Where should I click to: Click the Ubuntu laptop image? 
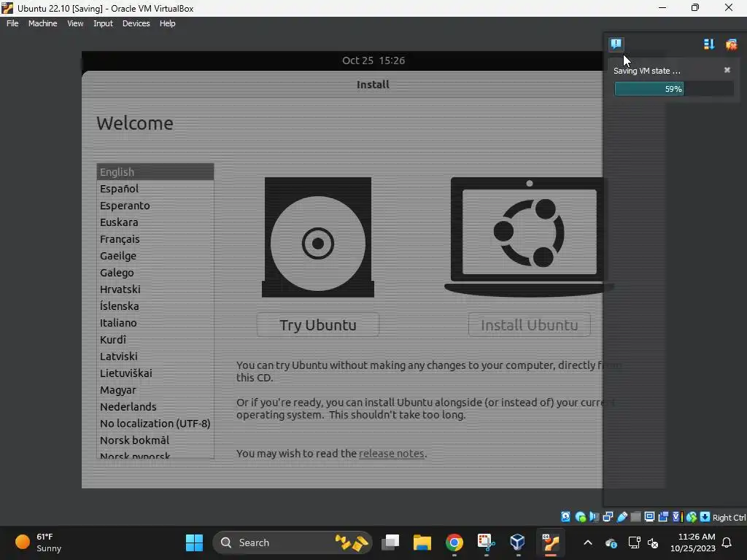pyautogui.click(x=529, y=237)
